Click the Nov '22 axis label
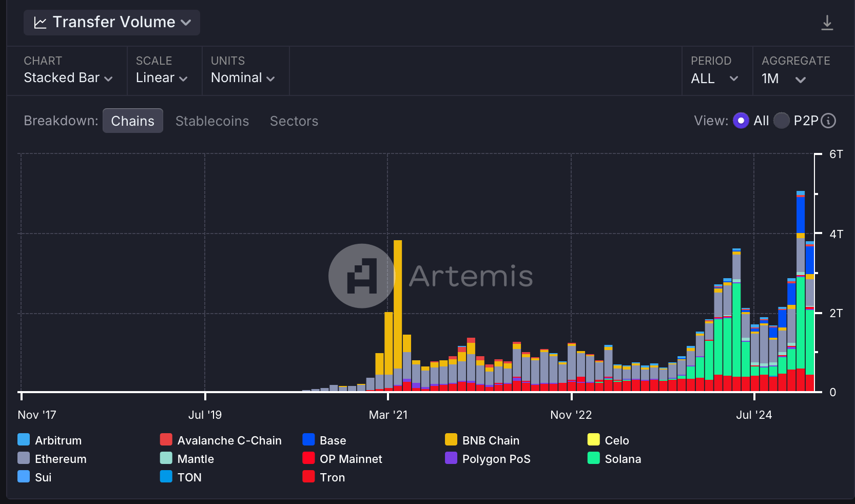Screen dimensions: 855x504 (571, 415)
